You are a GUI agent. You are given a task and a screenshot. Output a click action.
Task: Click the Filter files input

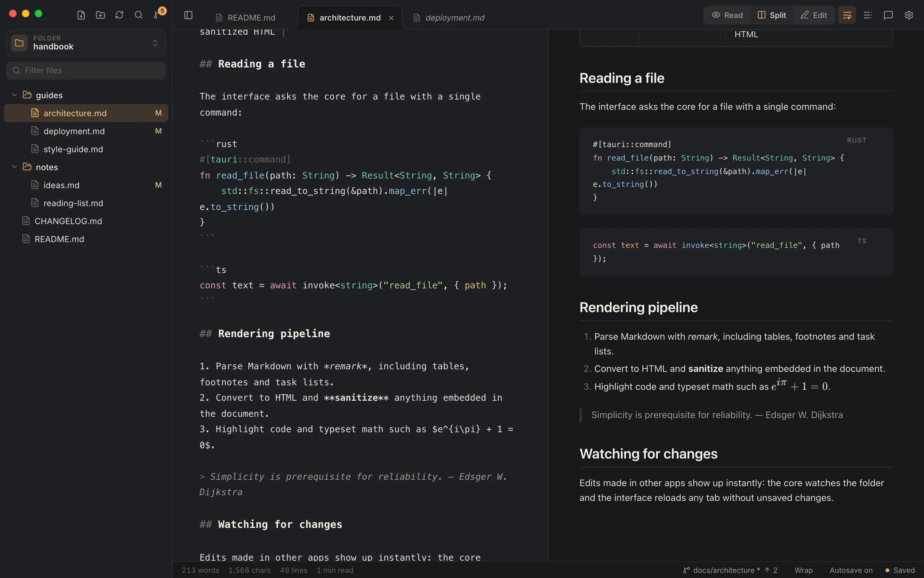[x=86, y=71]
